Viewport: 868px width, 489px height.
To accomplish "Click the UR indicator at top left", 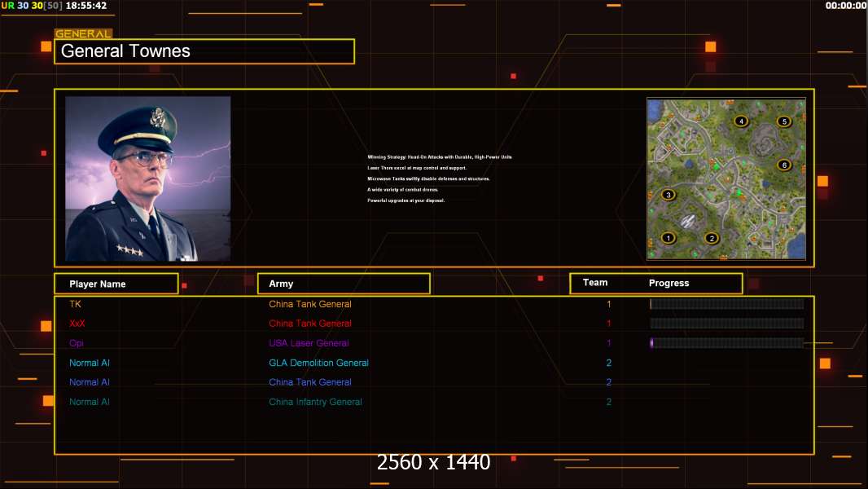I will [8, 6].
